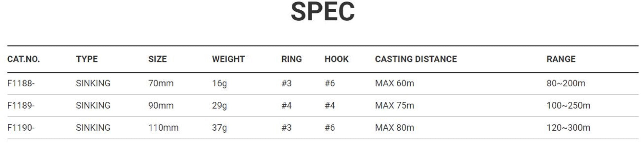Viewport: 644px width, 143px height.
Task: Click catalog number F1189-
Action: point(21,106)
